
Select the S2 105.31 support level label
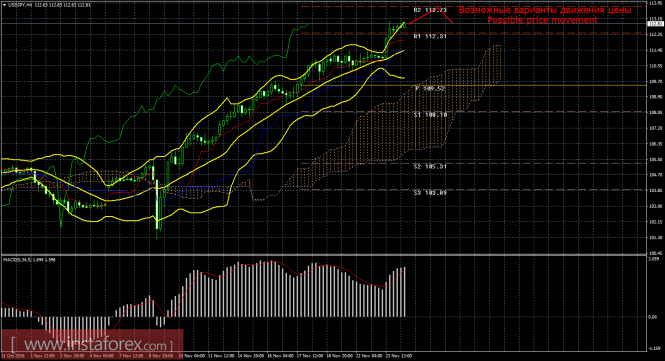[430, 166]
